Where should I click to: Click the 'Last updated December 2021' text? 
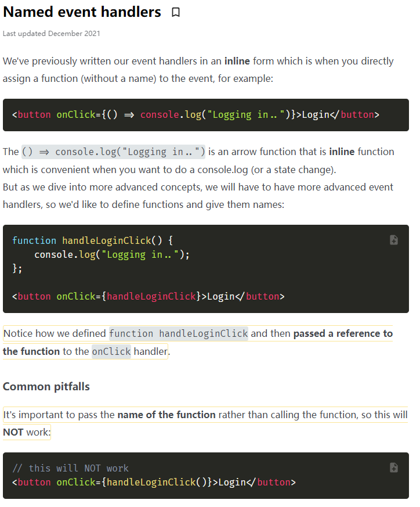(x=51, y=34)
